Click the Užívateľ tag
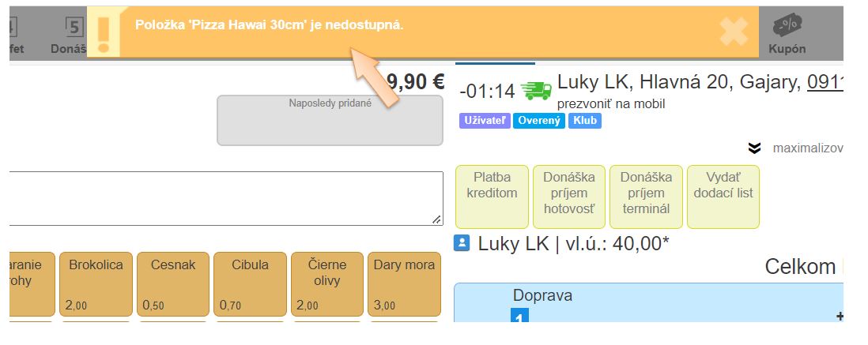Screen dimensions: 868x345 coord(483,121)
